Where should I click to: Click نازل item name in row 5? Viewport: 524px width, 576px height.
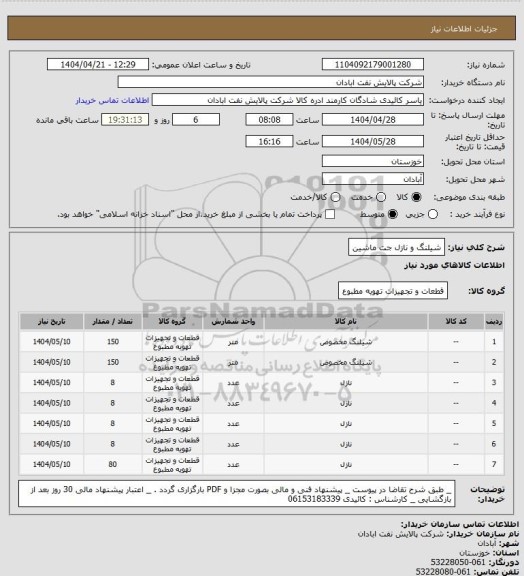pyautogui.click(x=346, y=424)
